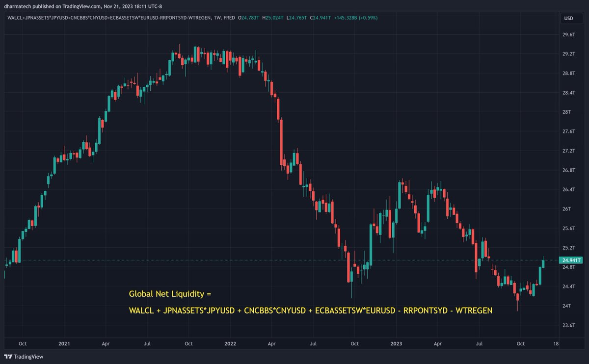The image size is (589, 364).
Task: Click the 24.4T price axis label
Action: coord(569,286)
